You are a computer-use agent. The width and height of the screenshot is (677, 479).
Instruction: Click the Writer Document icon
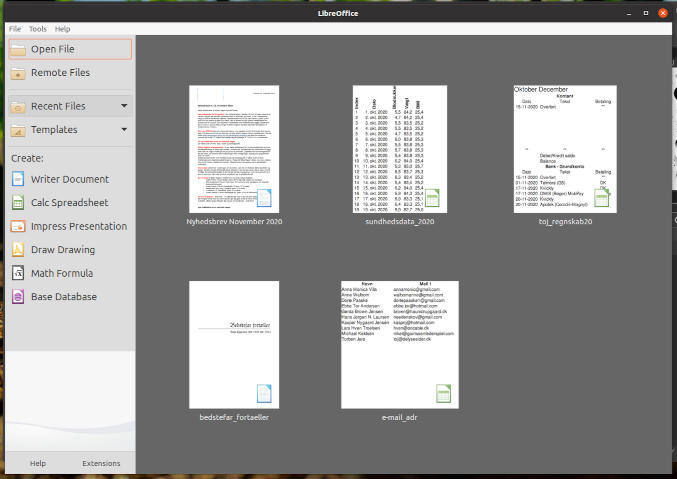pos(18,179)
